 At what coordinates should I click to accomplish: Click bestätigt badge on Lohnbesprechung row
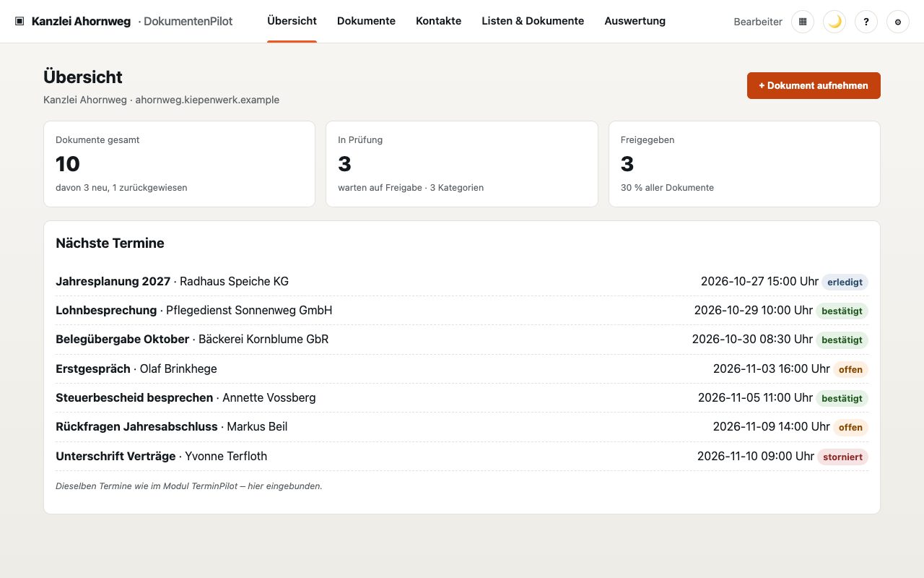click(x=842, y=311)
